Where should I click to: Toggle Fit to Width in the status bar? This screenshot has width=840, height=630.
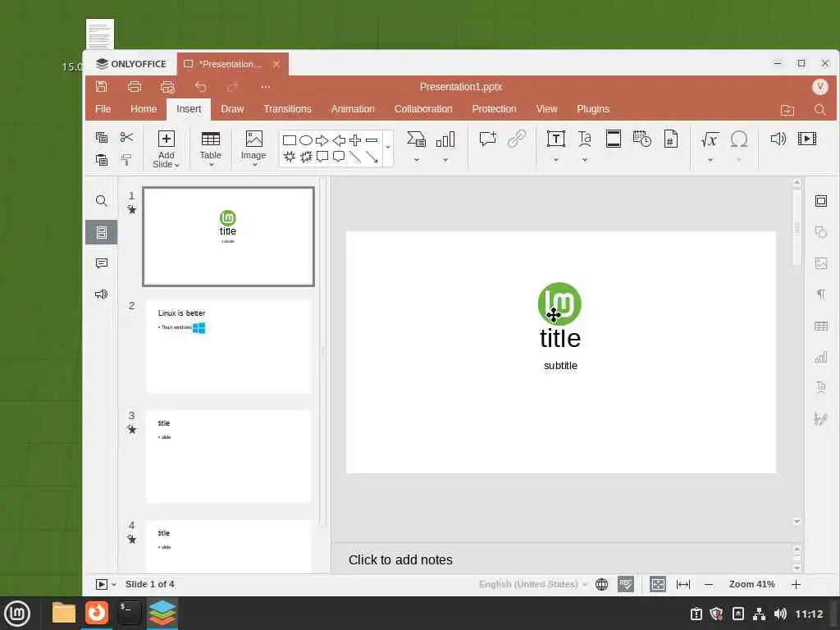pos(683,584)
